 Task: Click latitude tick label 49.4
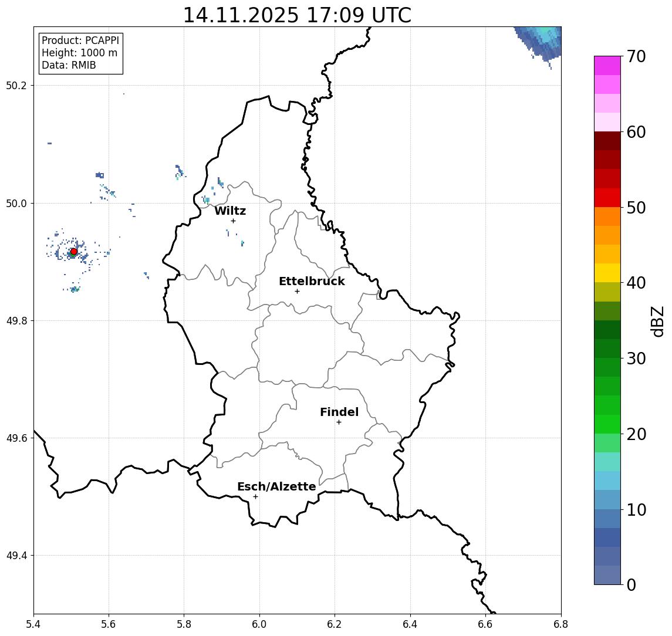click(16, 556)
